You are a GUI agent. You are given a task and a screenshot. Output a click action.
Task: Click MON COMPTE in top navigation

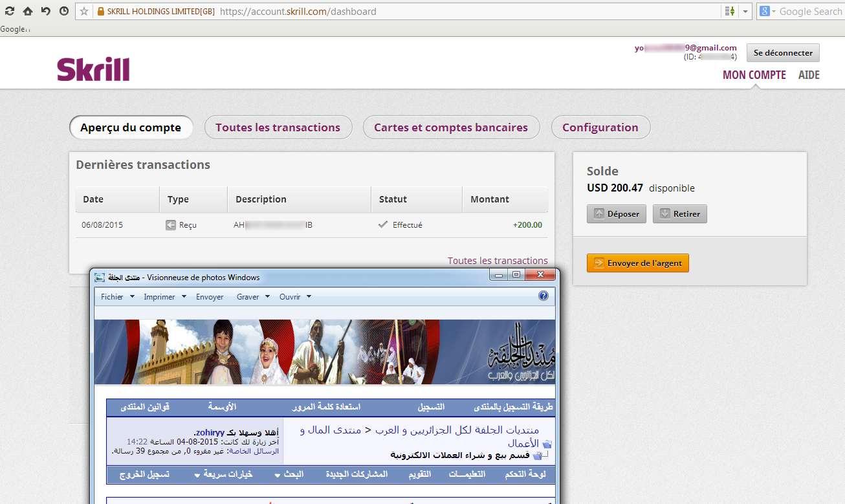tap(754, 75)
